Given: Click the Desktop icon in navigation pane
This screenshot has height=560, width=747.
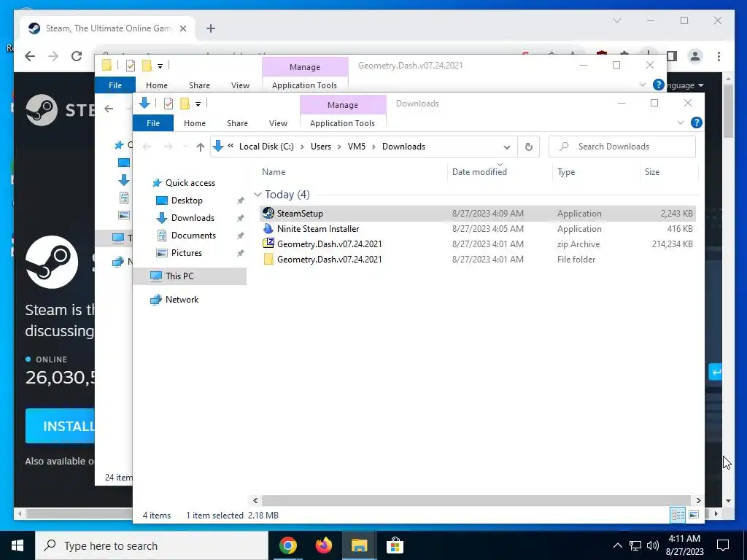Looking at the screenshot, I should (x=162, y=201).
